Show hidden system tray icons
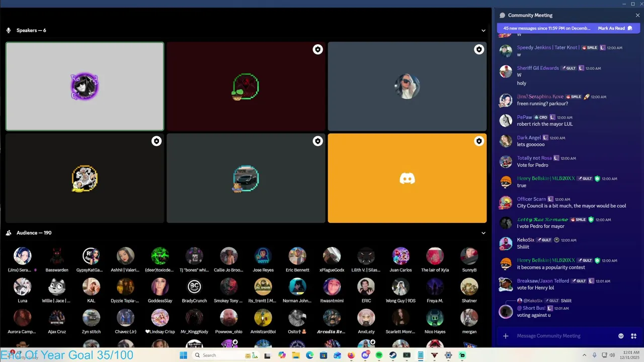This screenshot has width=644, height=362. 584,355
